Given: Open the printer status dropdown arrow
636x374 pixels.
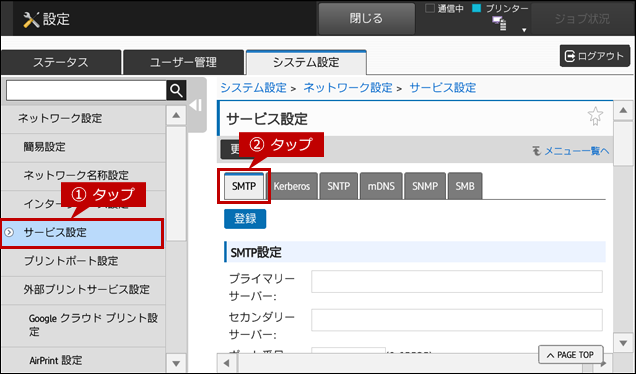Looking at the screenshot, I should (524, 30).
